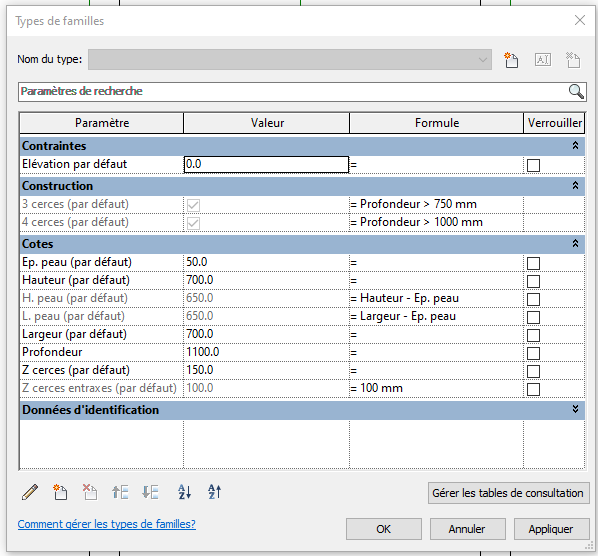
Task: Collapse the Construction group
Action: (575, 186)
